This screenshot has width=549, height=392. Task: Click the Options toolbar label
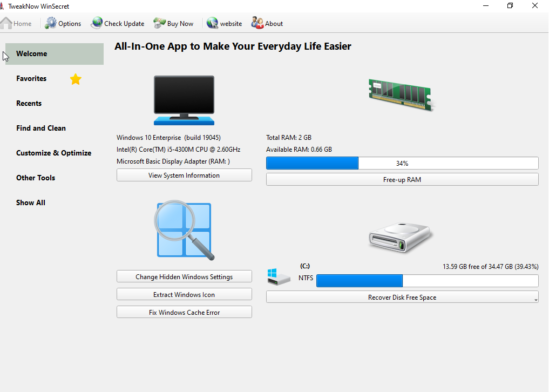point(70,23)
